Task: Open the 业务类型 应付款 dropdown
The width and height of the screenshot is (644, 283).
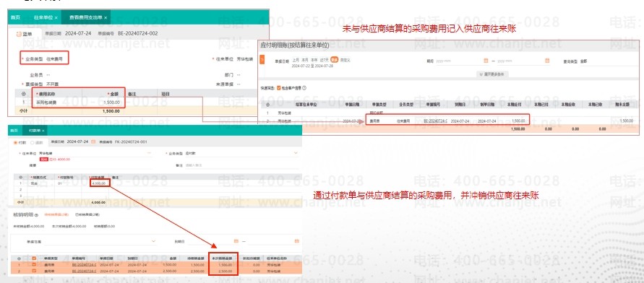Action: (241, 153)
